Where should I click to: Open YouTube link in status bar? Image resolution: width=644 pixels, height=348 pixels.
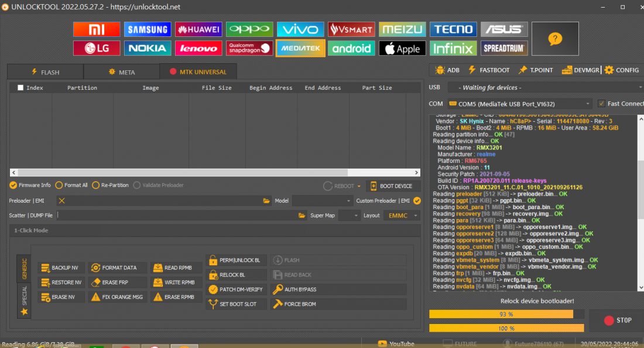coord(396,344)
